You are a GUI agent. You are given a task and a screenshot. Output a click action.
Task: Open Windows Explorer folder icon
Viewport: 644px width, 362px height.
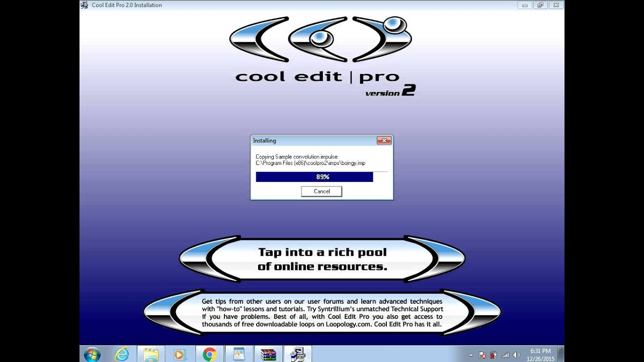pos(151,354)
